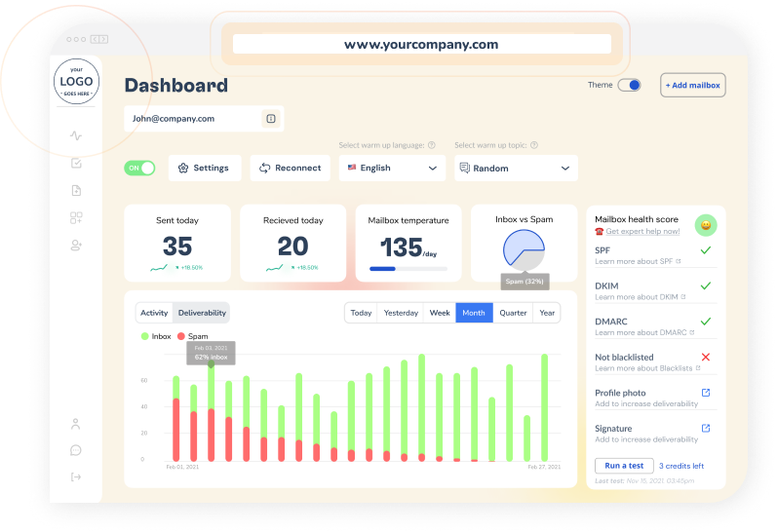Image resolution: width=777 pixels, height=532 pixels.
Task: Open 'Learn more about SPF' link
Action: (x=638, y=261)
